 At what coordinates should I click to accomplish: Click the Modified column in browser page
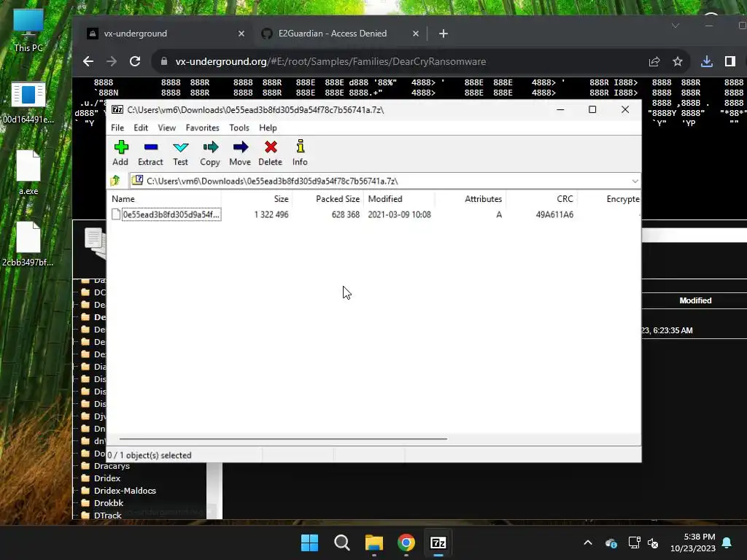[x=695, y=300]
